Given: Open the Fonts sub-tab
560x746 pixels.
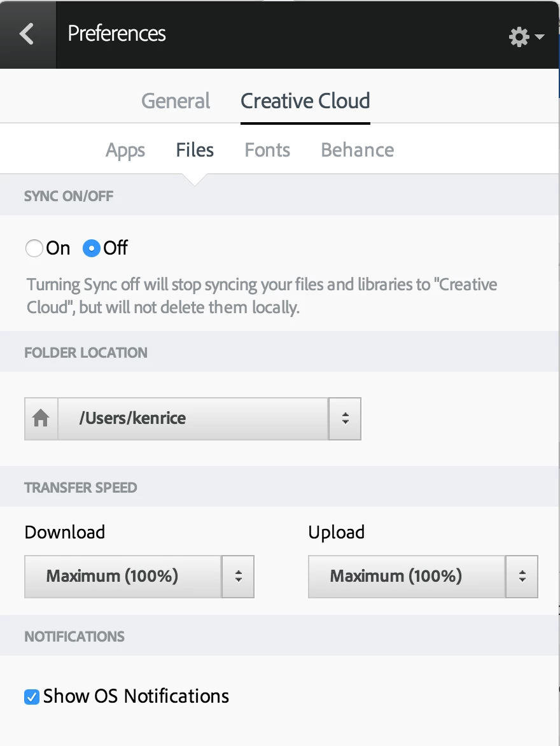Looking at the screenshot, I should (267, 150).
